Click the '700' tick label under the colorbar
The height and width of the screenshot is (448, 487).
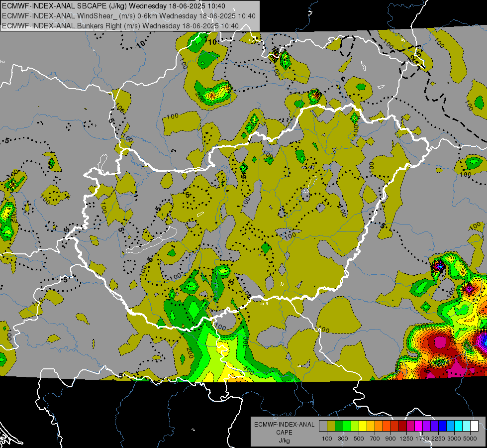[x=375, y=439]
